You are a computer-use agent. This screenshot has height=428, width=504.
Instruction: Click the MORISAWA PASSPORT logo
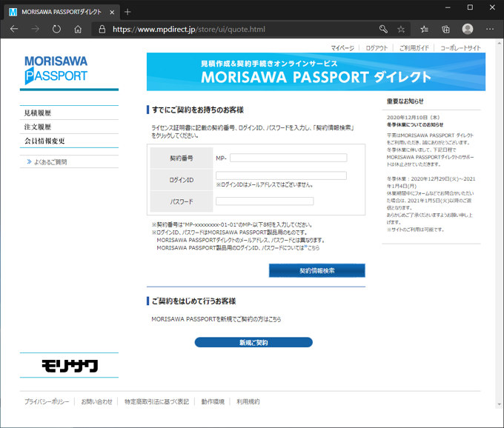56,70
